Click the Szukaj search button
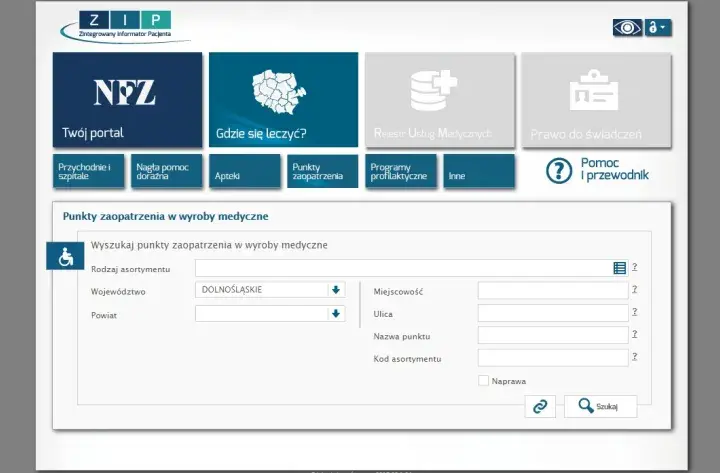 coord(601,406)
